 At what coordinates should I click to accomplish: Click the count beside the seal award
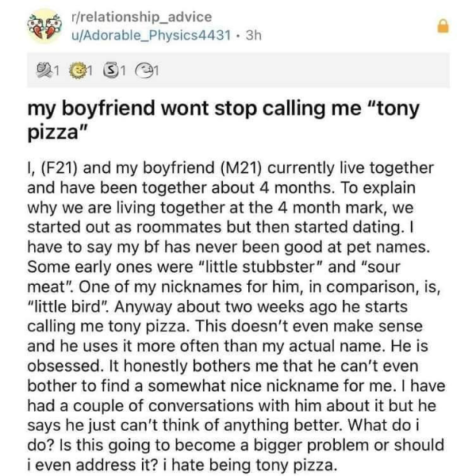155,71
